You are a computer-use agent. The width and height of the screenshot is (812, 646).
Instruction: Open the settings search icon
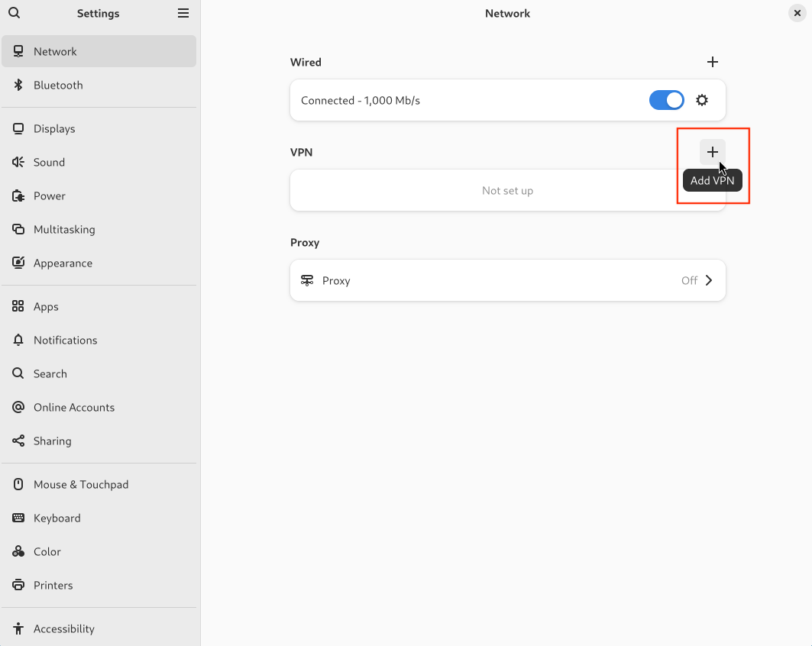click(15, 13)
